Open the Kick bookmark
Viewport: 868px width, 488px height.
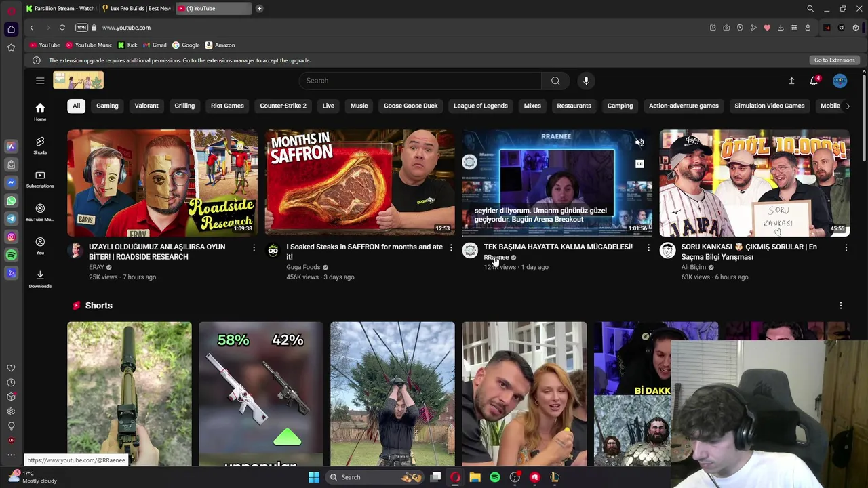127,45
